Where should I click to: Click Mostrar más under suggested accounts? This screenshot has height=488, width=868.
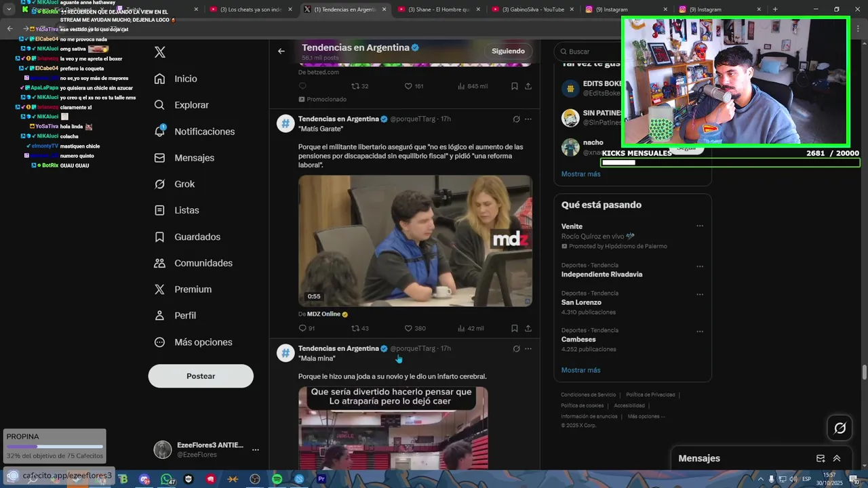coord(580,174)
